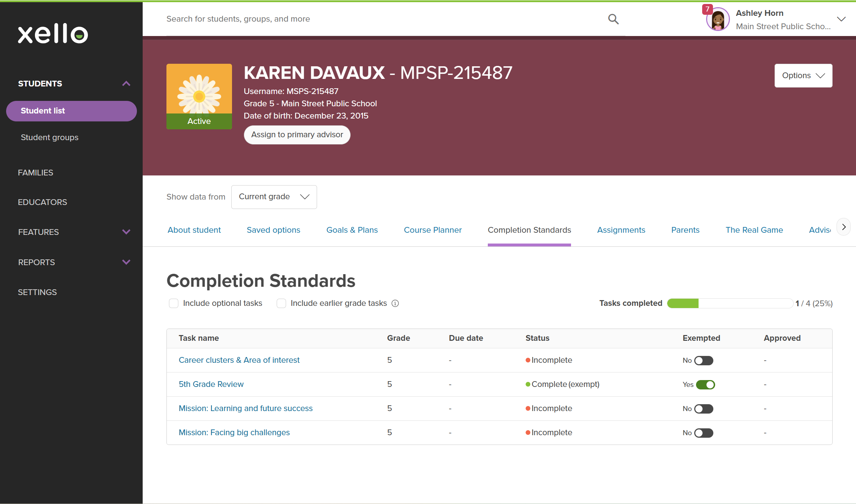This screenshot has height=504, width=856.
Task: Open Mission: Facing big challenges link
Action: [234, 432]
